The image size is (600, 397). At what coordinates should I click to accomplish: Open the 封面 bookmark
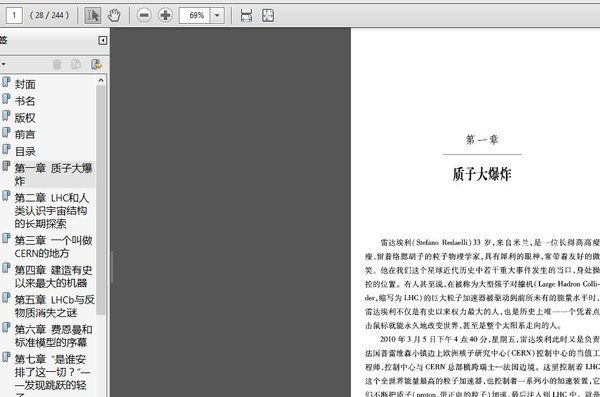[x=25, y=84]
